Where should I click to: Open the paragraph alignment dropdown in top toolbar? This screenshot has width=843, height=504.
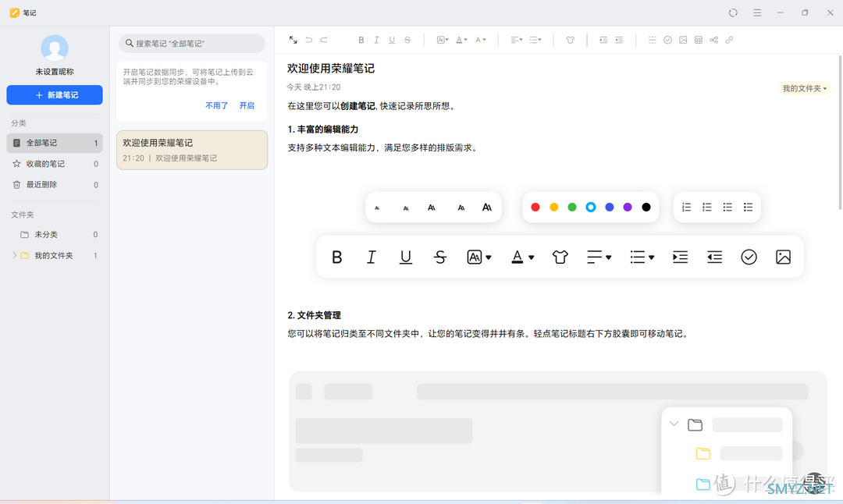tap(516, 40)
